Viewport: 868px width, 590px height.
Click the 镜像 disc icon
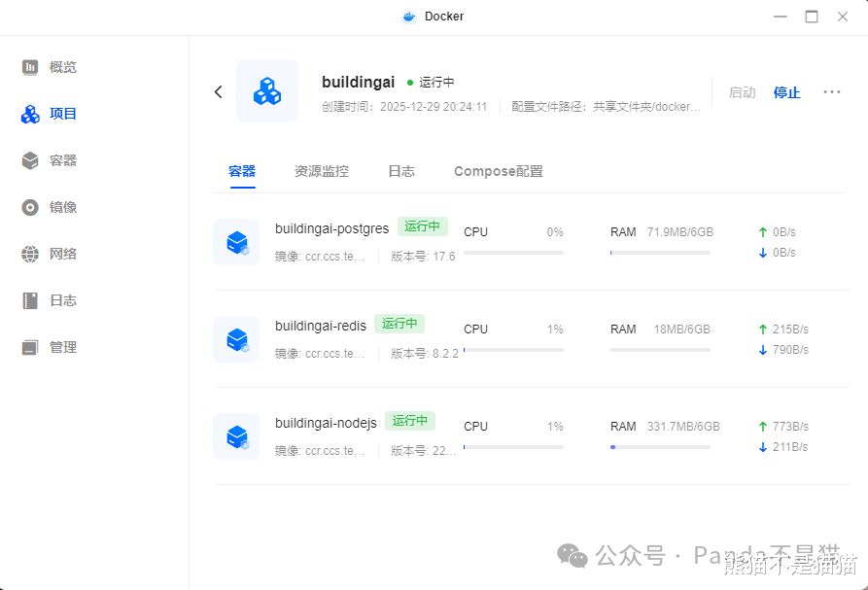coord(30,208)
